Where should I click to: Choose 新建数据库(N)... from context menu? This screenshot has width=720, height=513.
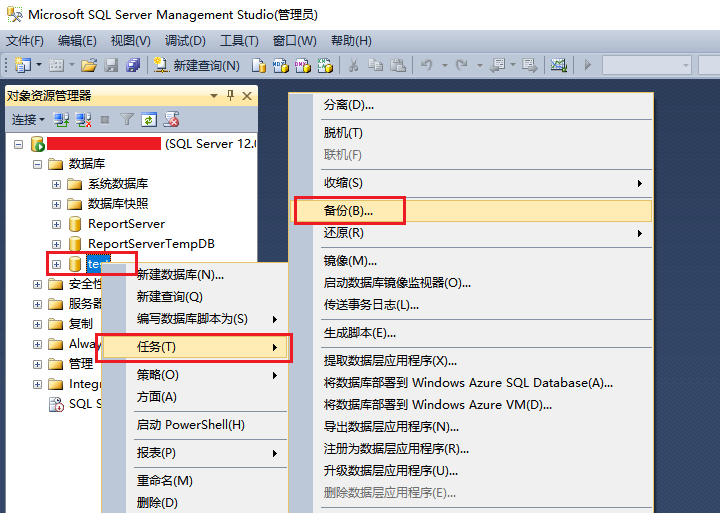[x=180, y=275]
